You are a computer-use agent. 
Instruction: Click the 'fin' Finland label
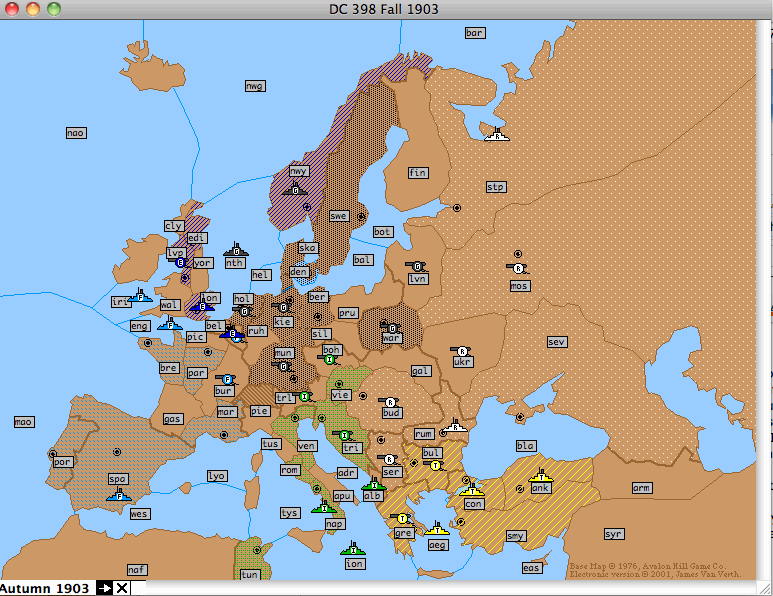tap(419, 173)
